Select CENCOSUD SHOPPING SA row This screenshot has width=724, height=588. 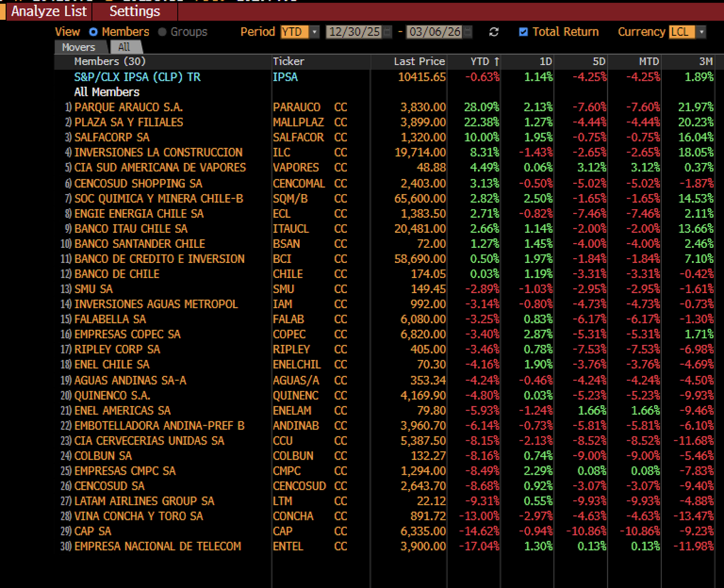(385, 183)
